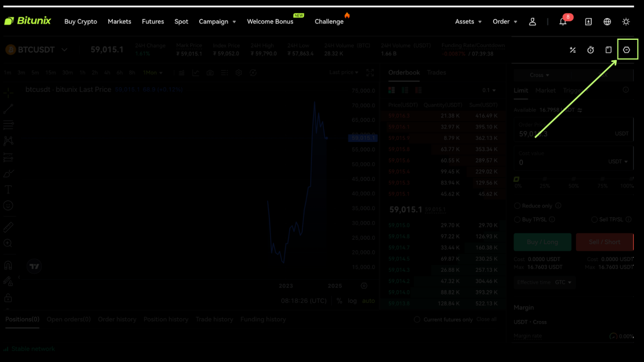Check Current futures only
This screenshot has height=362, width=644.
[417, 319]
